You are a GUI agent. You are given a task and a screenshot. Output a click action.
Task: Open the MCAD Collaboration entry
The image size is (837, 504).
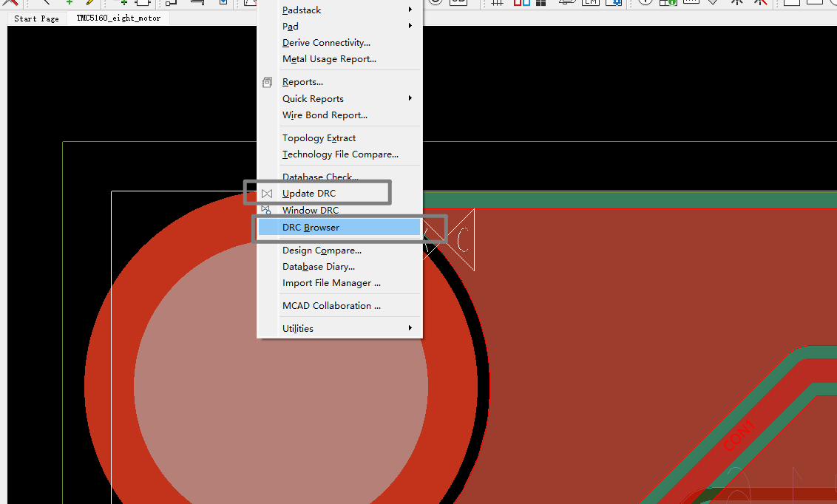pyautogui.click(x=340, y=306)
